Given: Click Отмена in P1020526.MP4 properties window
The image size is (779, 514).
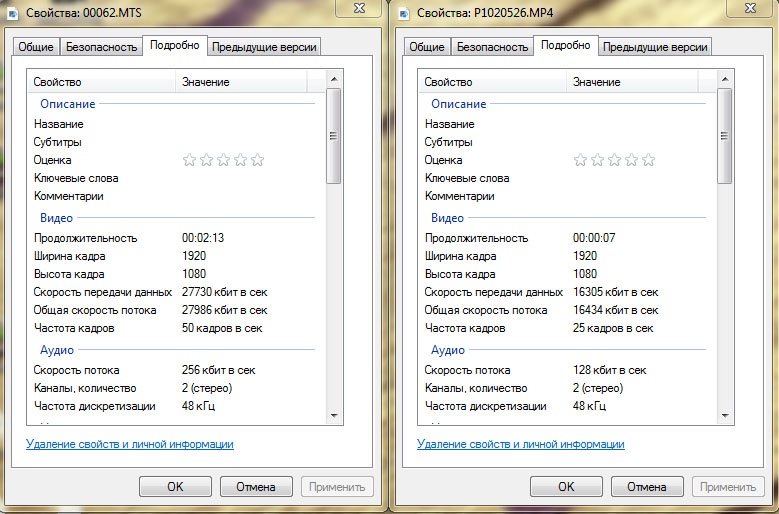Looking at the screenshot, I should coord(647,487).
